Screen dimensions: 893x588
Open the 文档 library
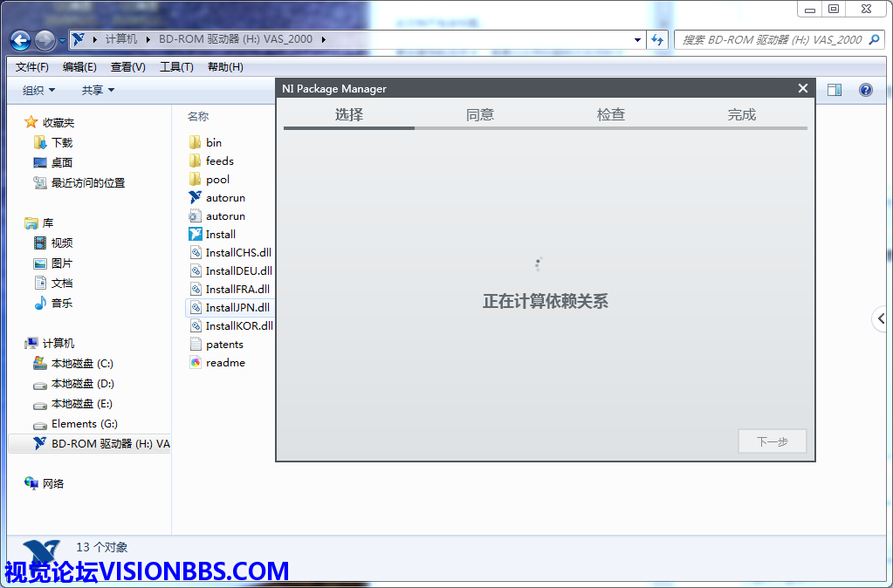(62, 283)
